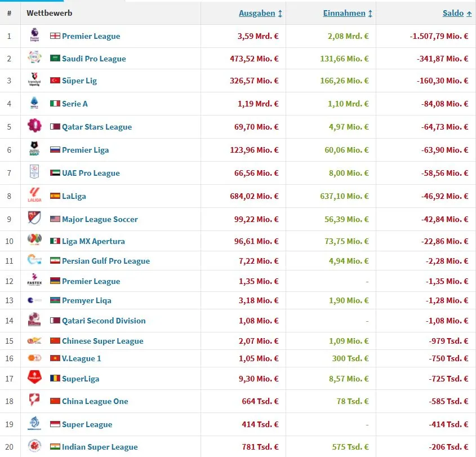Image resolution: width=476 pixels, height=457 pixels.
Task: Click the Russian Premier Liga logo
Action: click(34, 149)
